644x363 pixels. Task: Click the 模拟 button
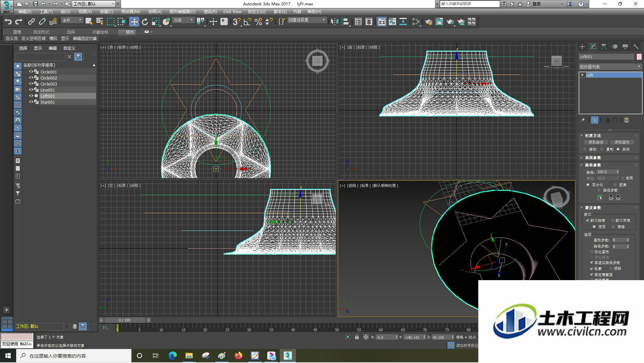pos(53,39)
